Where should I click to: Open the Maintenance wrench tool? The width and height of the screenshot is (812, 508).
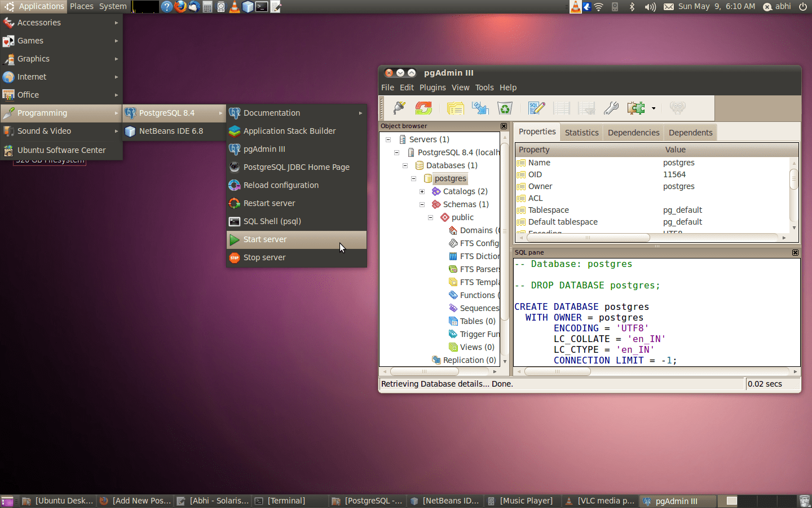pyautogui.click(x=611, y=108)
